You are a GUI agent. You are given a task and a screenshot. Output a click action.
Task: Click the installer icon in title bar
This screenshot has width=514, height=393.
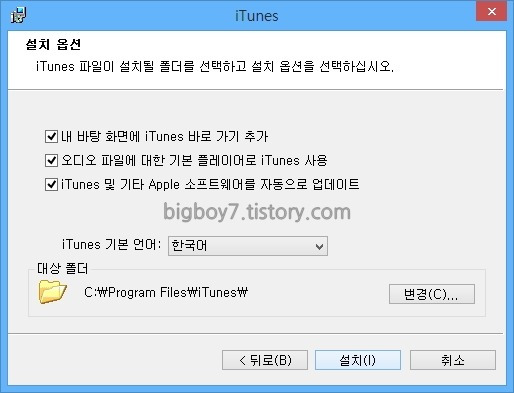[19, 15]
